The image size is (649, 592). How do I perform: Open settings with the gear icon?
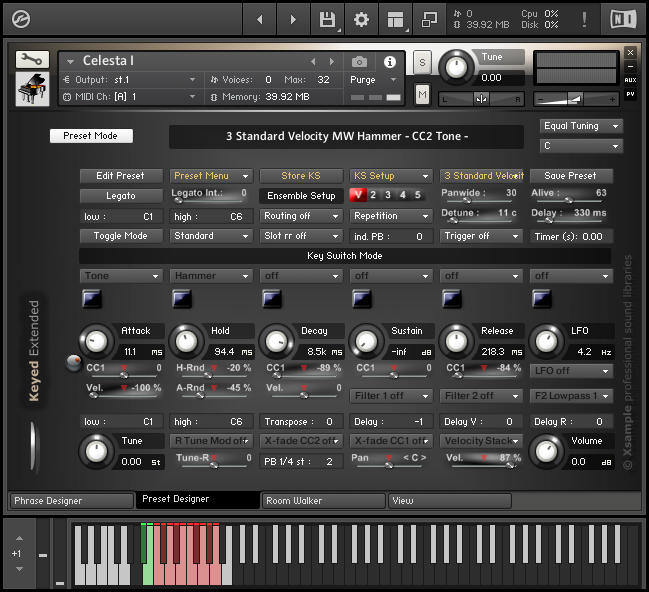click(x=361, y=19)
